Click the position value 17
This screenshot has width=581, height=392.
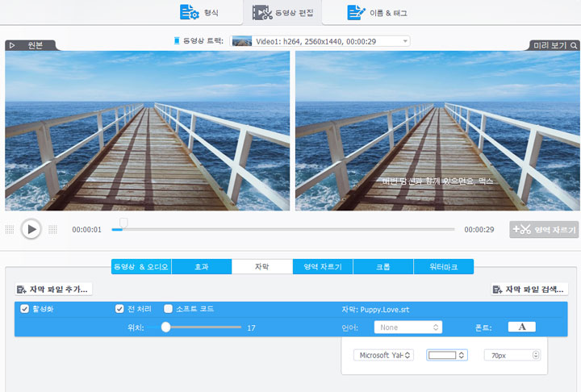251,328
